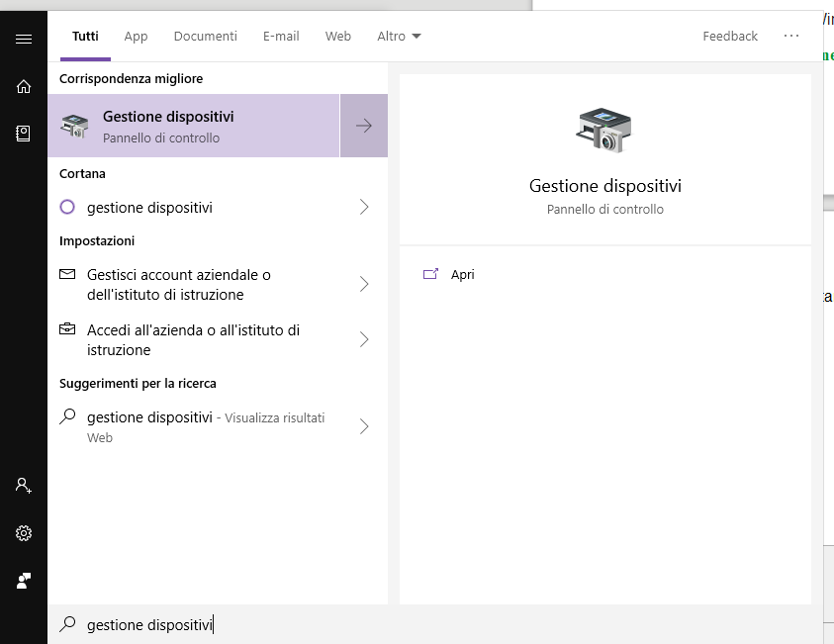Image resolution: width=834 pixels, height=644 pixels.
Task: Click the add account person icon
Action: [x=24, y=485]
